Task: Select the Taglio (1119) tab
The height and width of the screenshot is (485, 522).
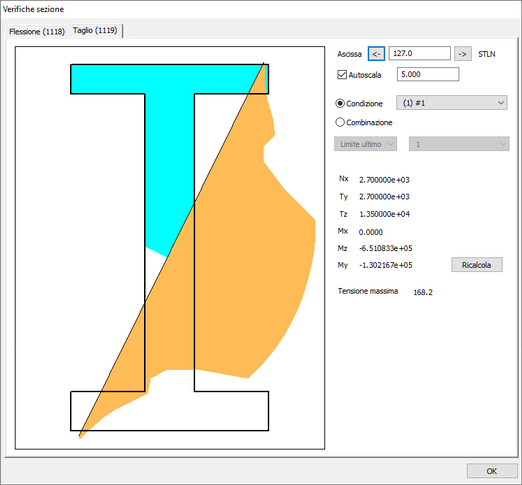Action: coord(95,30)
